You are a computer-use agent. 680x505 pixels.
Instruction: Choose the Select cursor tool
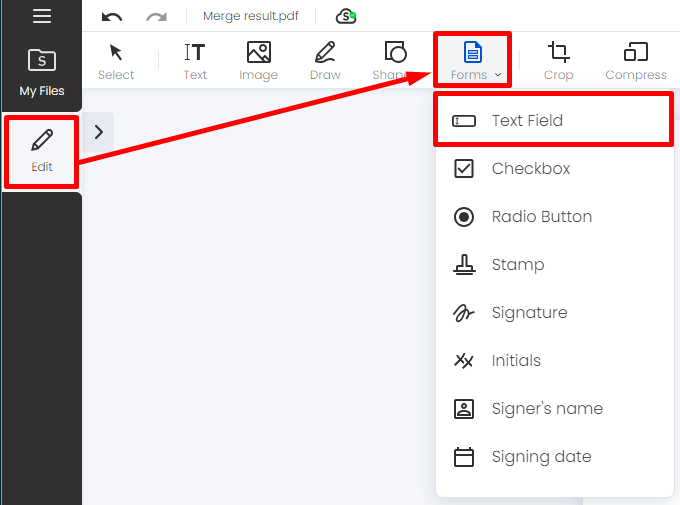pos(116,61)
